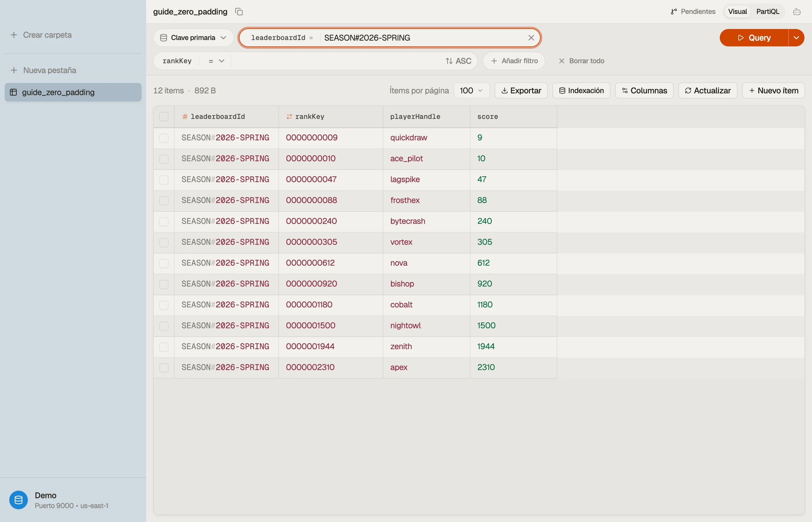This screenshot has height=522, width=812.
Task: Expand the Query button arrow options
Action: [x=796, y=38]
